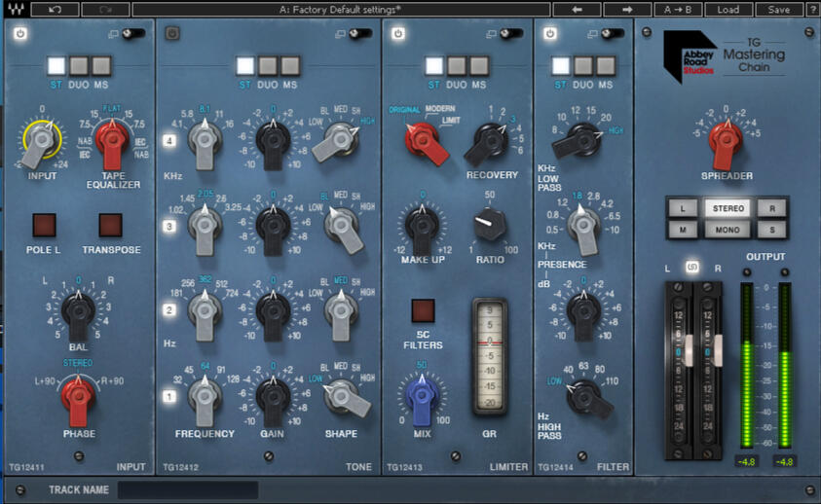Screen dimensions: 821x504
Task: Click the Track Name text field
Action: point(187,489)
